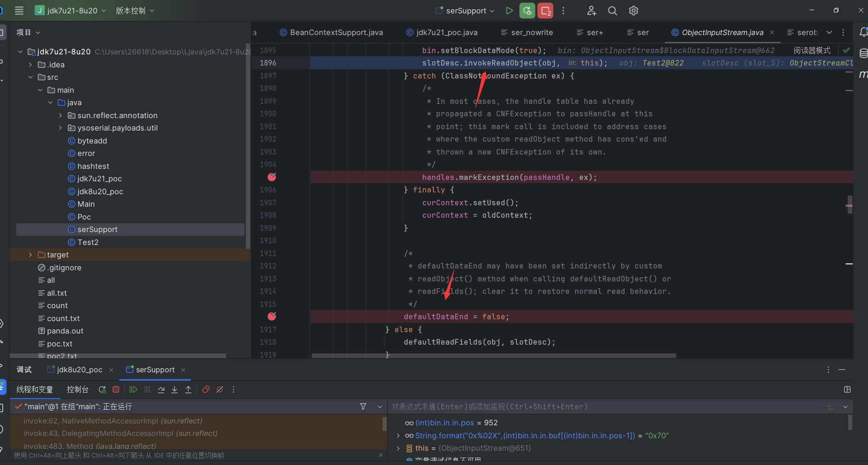Click editor horizontal scrollbar

point(494,356)
